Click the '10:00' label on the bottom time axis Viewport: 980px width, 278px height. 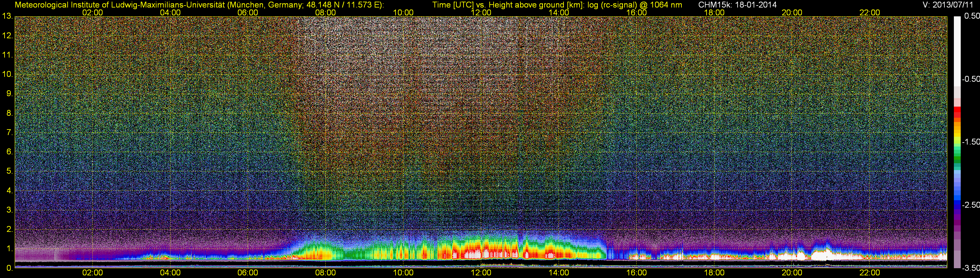click(x=403, y=273)
